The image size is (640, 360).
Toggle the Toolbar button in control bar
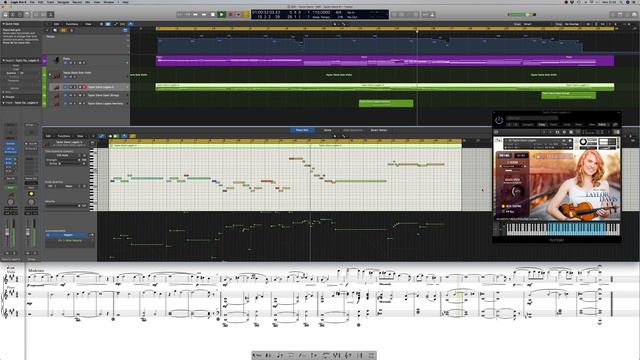click(x=27, y=14)
